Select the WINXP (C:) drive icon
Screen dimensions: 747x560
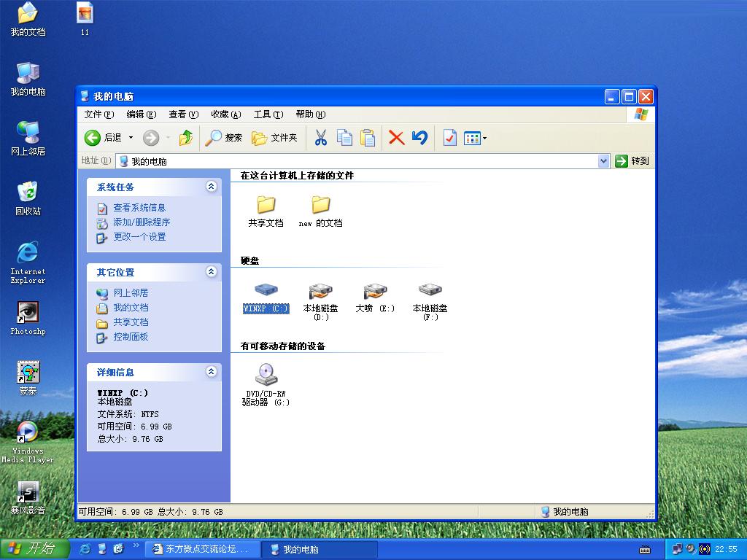coord(266,297)
